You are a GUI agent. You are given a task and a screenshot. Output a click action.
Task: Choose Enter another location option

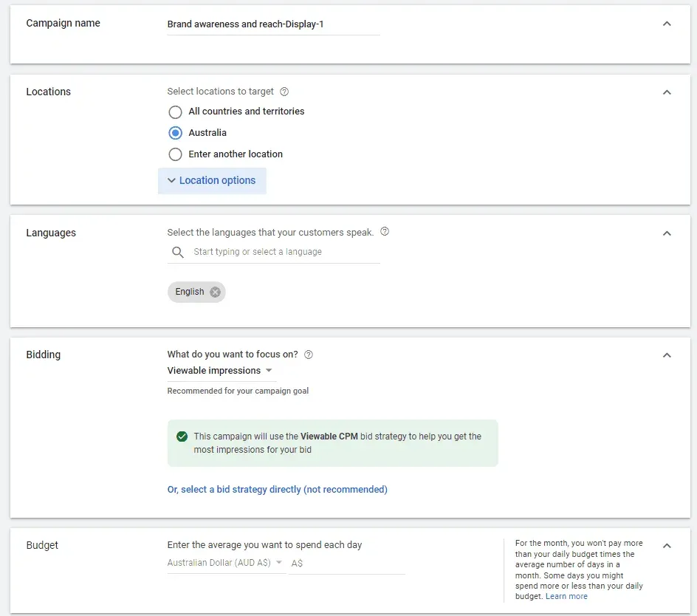(175, 154)
